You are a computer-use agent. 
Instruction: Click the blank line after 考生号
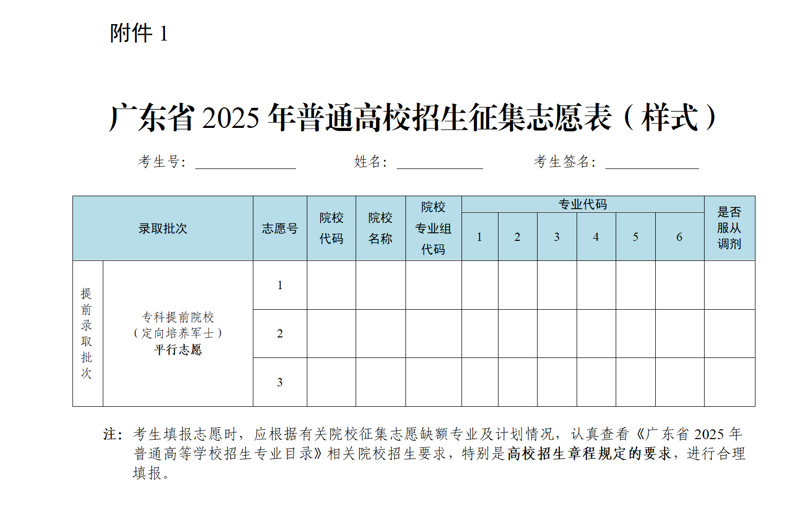[x=245, y=163]
